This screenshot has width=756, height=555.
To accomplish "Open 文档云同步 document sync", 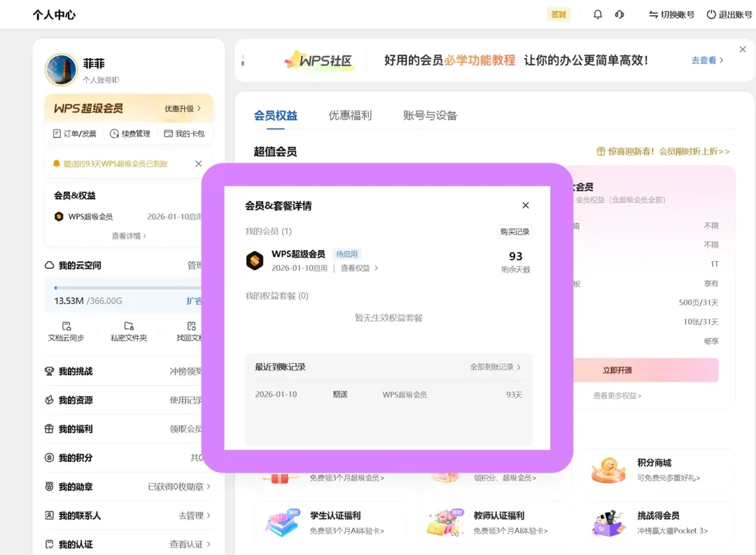I will 66,332.
